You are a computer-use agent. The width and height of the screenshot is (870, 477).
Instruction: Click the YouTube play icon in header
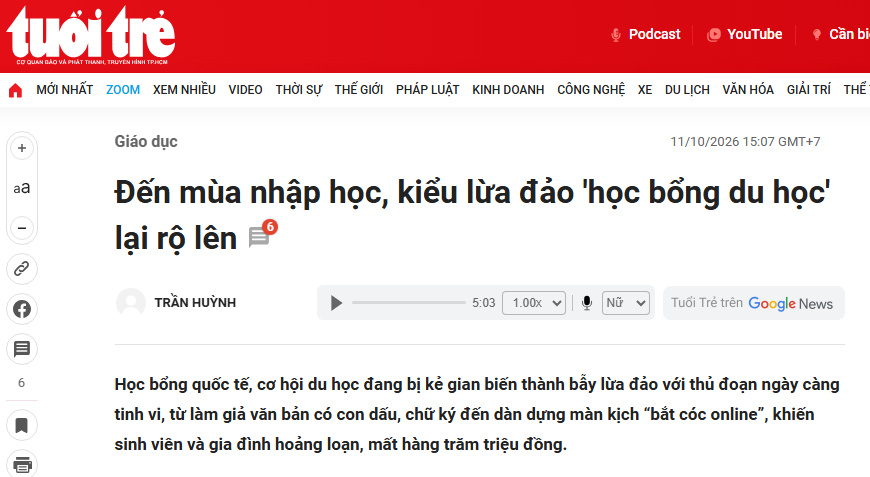click(x=714, y=35)
